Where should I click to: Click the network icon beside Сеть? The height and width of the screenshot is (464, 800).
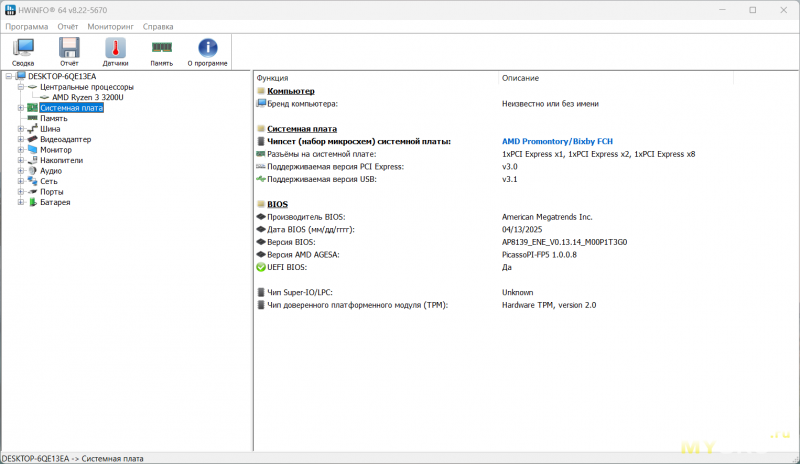[32, 181]
